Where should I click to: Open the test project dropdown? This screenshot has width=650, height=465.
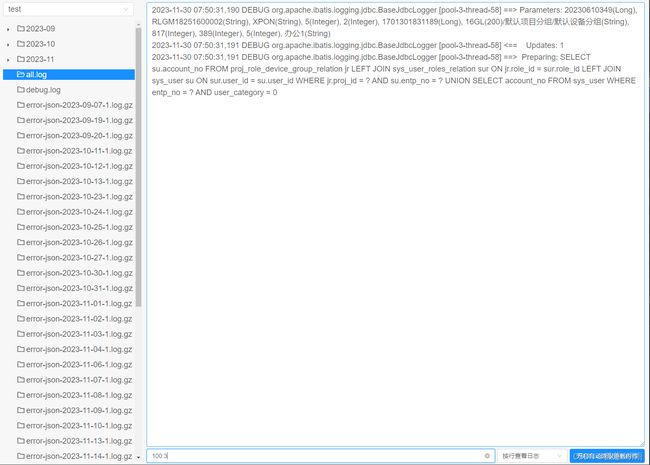68,9
